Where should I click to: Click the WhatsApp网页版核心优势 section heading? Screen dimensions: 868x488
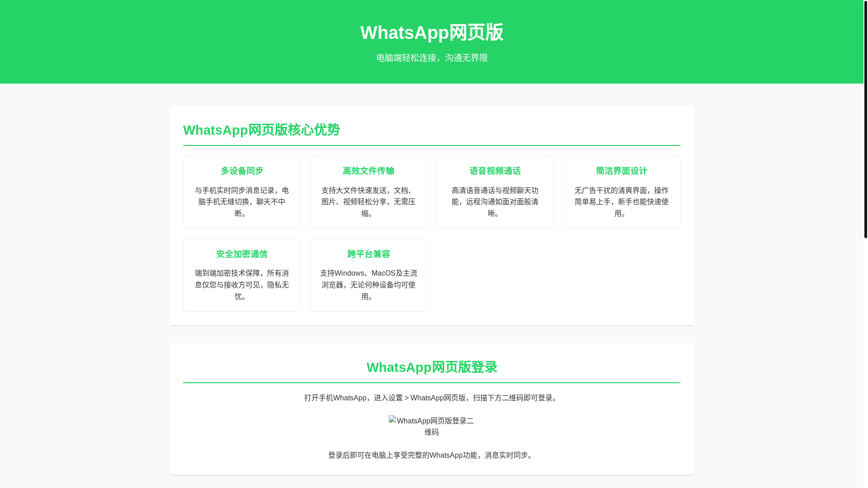261,130
